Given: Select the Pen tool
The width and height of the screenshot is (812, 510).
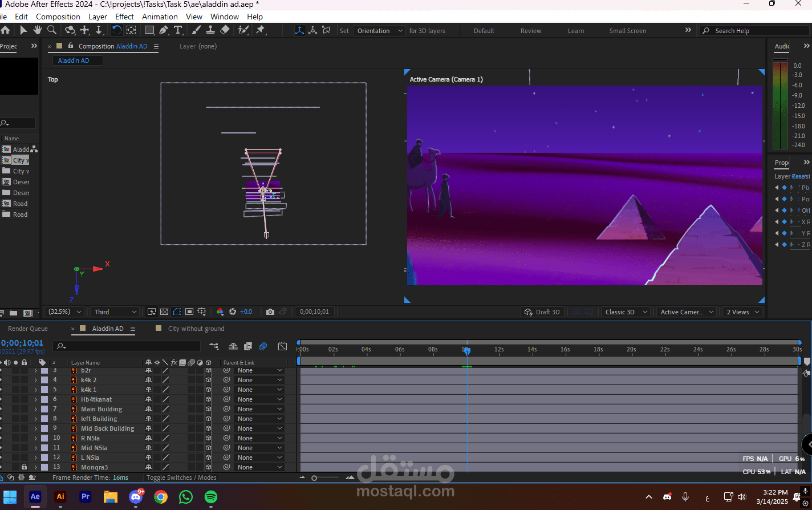Looking at the screenshot, I should pyautogui.click(x=164, y=30).
